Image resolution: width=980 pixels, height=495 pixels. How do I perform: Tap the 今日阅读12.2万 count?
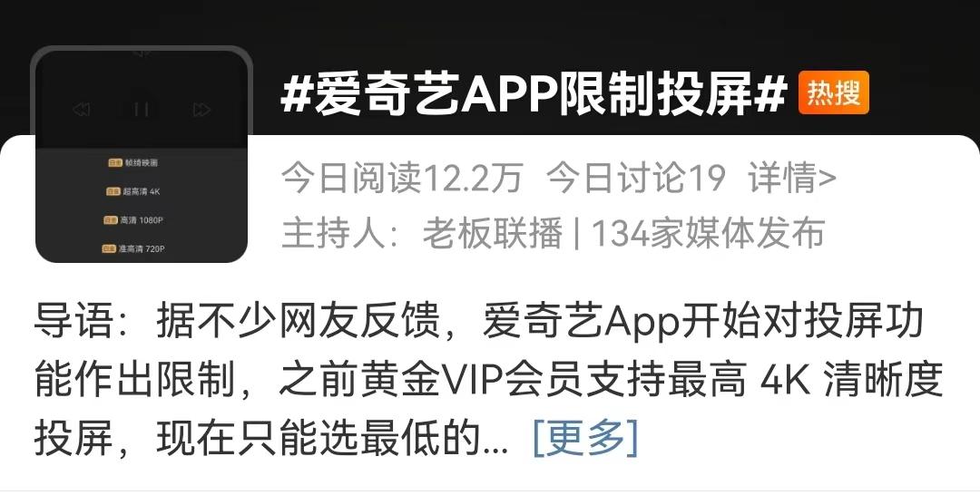[402, 178]
